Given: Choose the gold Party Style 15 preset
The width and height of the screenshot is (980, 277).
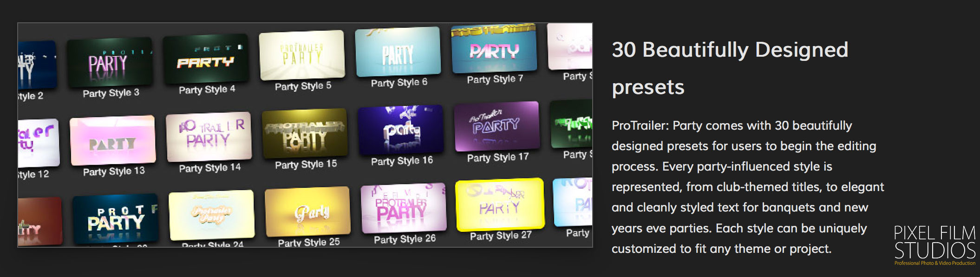Looking at the screenshot, I should point(305,133).
